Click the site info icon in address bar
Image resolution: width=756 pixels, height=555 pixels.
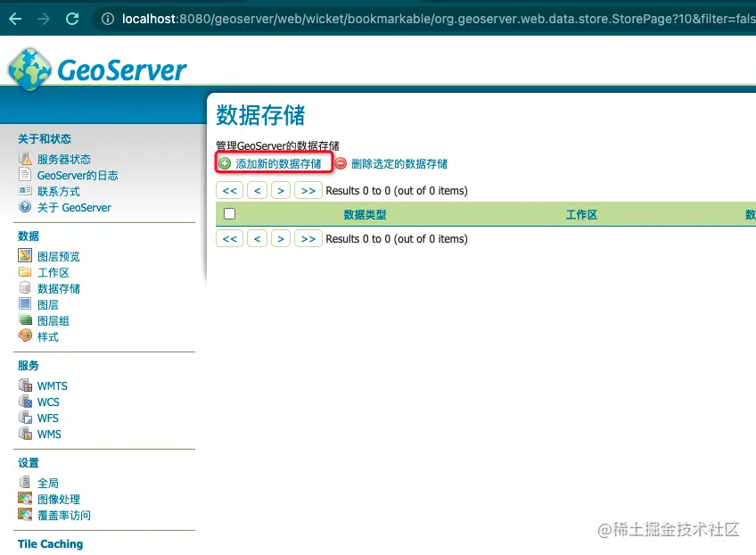108,19
